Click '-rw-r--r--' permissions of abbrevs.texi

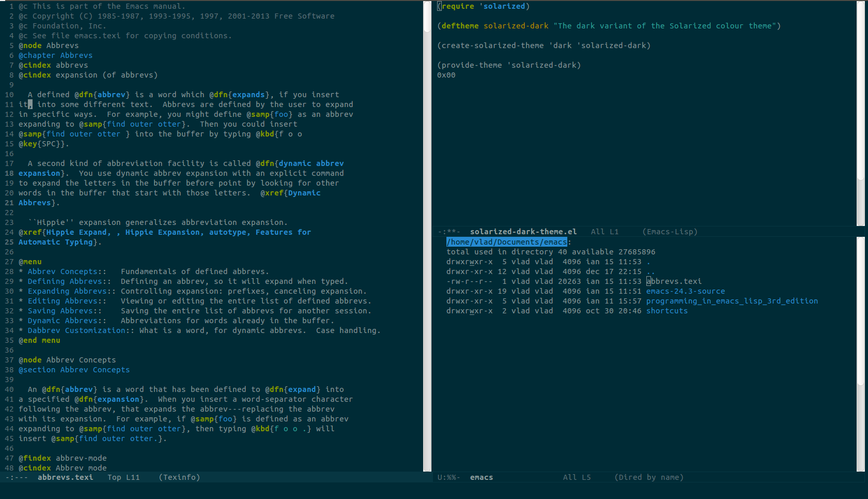(x=470, y=281)
